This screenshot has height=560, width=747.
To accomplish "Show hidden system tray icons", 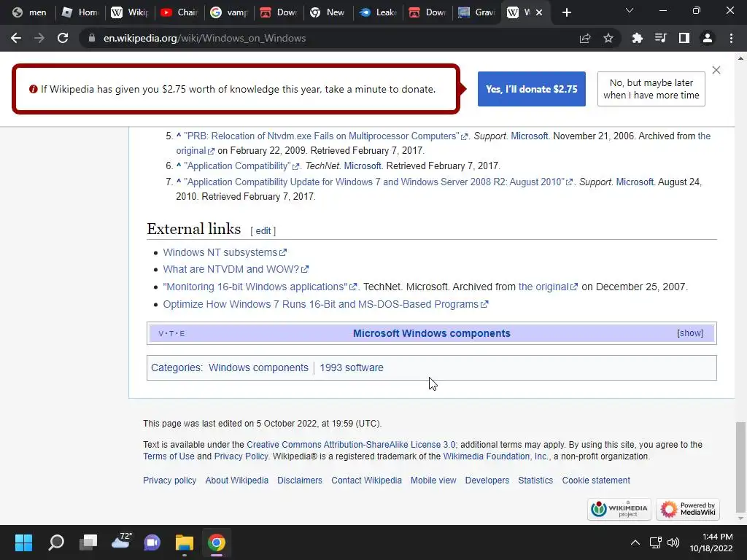I will pyautogui.click(x=635, y=542).
